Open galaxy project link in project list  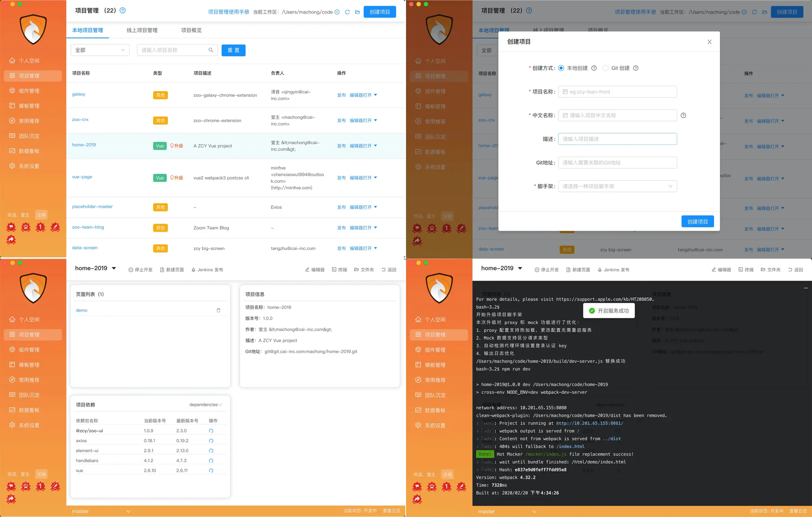[78, 94]
